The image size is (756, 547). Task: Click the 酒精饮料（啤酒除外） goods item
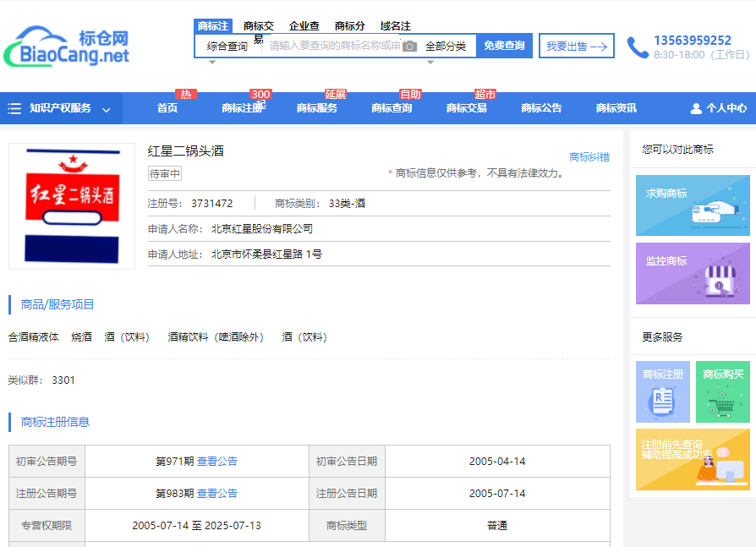216,337
